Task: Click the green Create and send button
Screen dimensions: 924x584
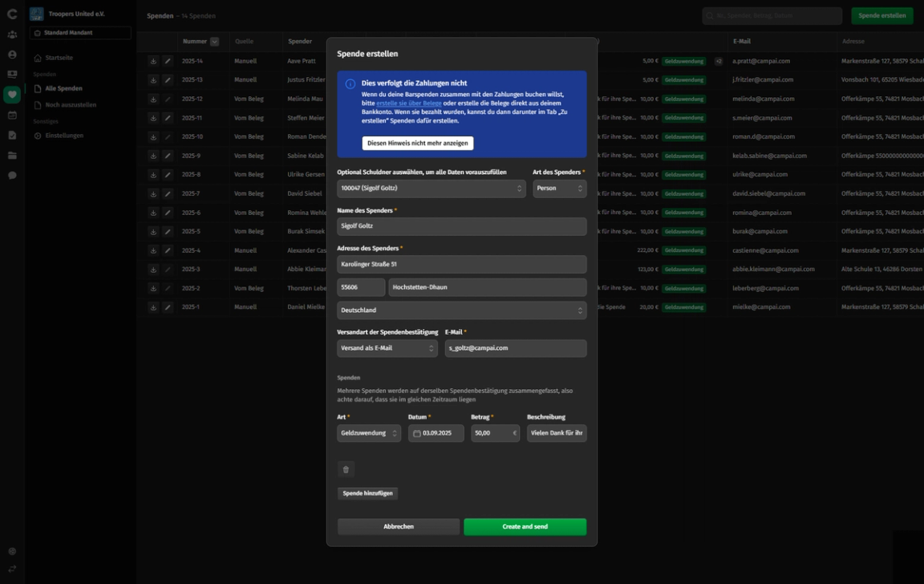Action: [525, 527]
